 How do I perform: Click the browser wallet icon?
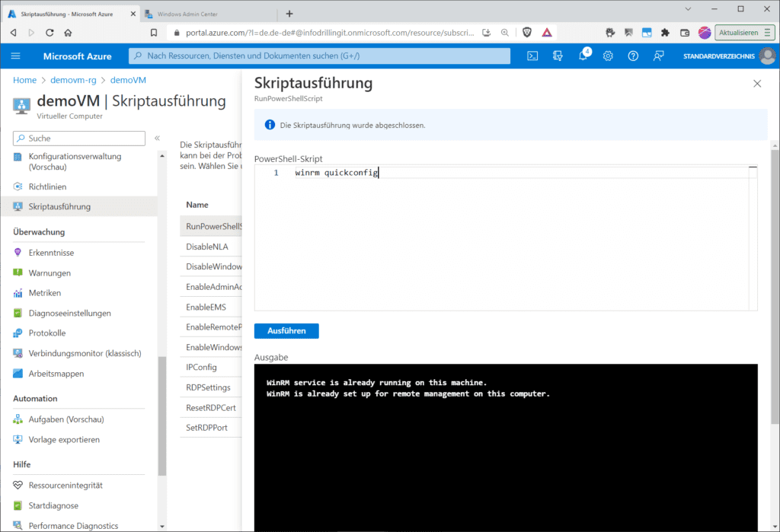[x=685, y=33]
